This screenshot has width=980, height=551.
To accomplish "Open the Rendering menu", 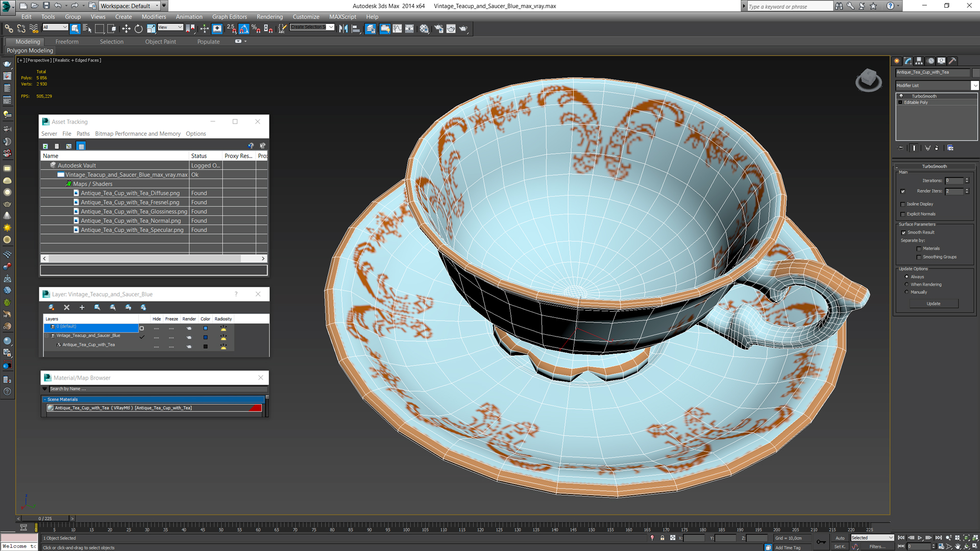I will coord(269,17).
